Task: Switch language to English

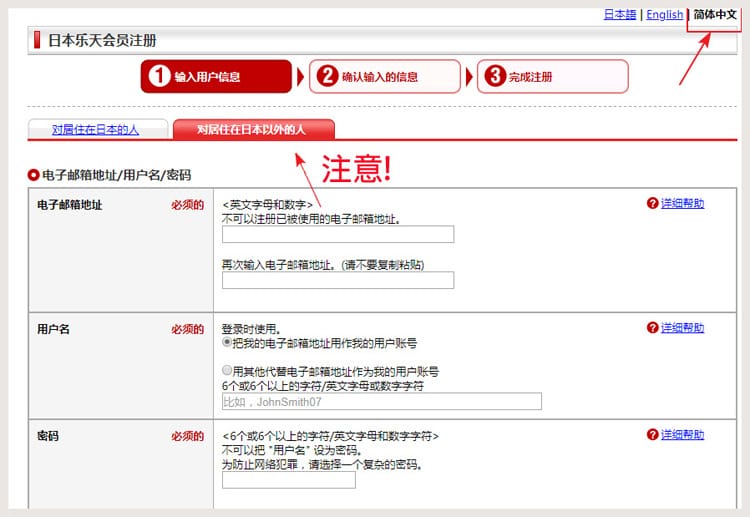Action: 664,15
